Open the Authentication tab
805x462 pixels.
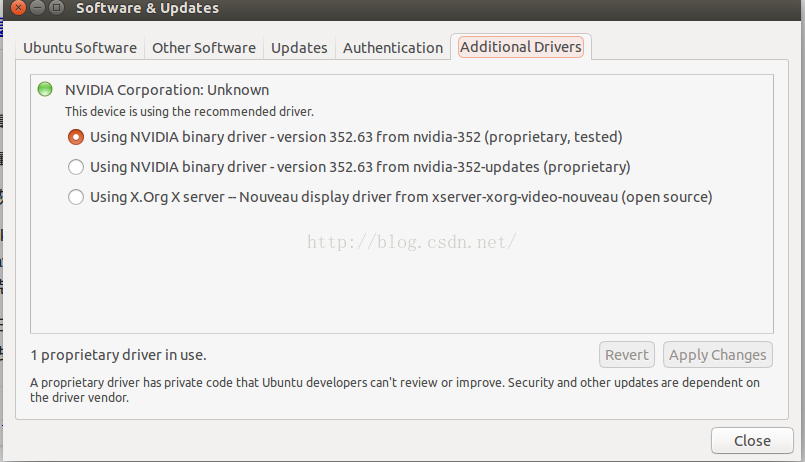(x=393, y=48)
